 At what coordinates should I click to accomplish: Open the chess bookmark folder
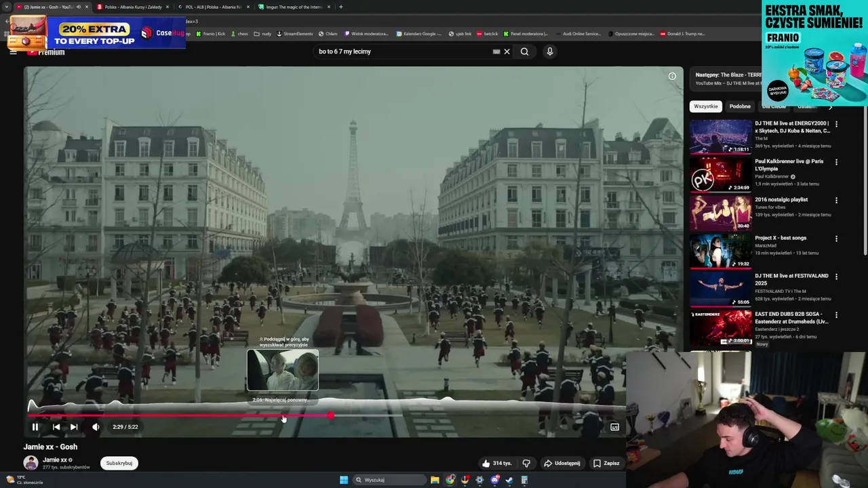point(240,33)
